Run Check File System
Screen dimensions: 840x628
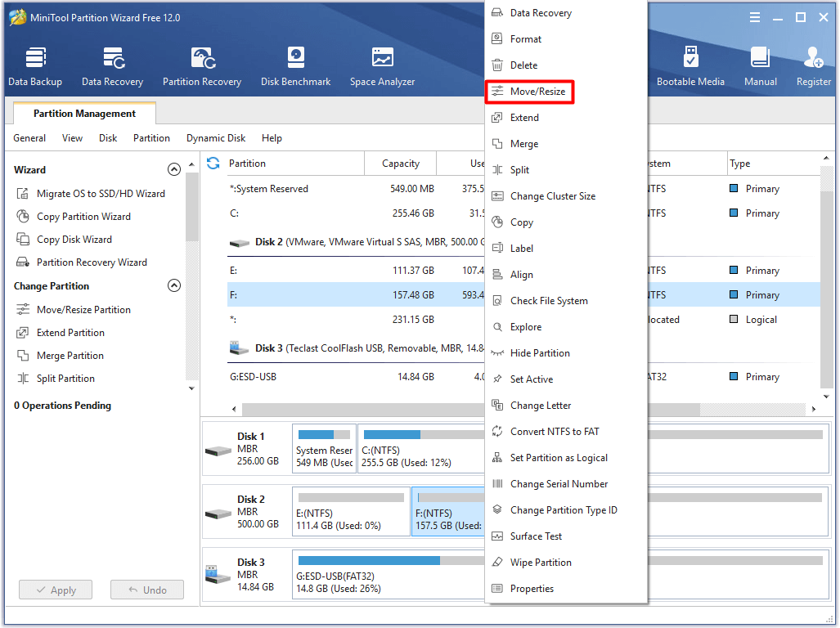point(566,301)
